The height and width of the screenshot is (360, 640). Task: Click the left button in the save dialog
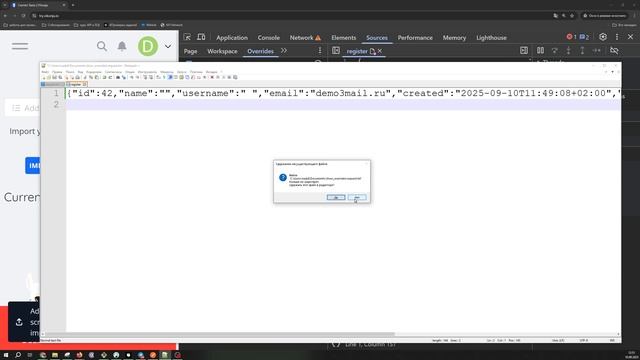pyautogui.click(x=336, y=198)
